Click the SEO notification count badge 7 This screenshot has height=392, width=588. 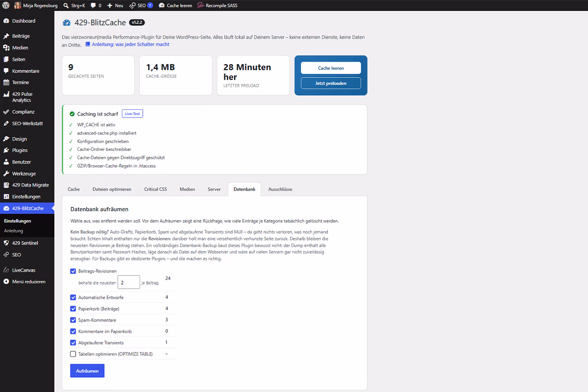click(150, 5)
